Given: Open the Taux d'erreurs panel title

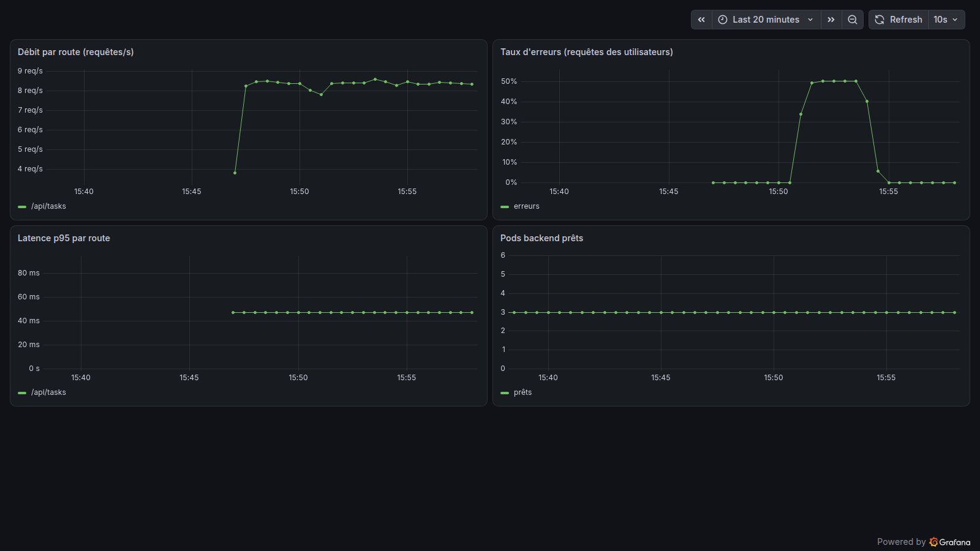Looking at the screenshot, I should point(587,52).
